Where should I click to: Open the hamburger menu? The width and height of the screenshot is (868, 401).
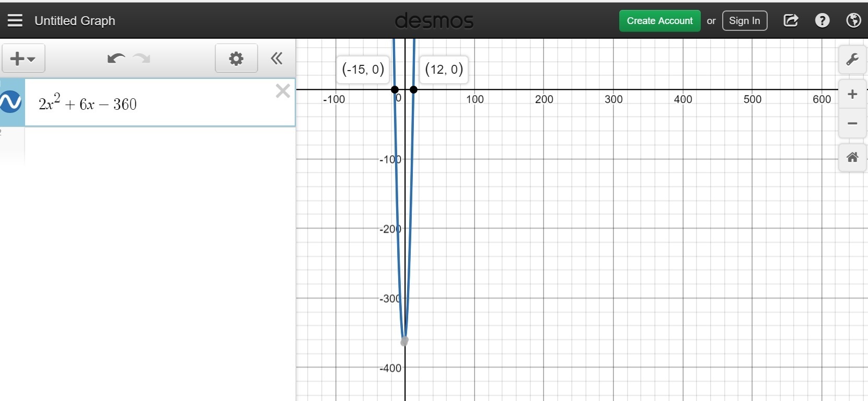(15, 20)
